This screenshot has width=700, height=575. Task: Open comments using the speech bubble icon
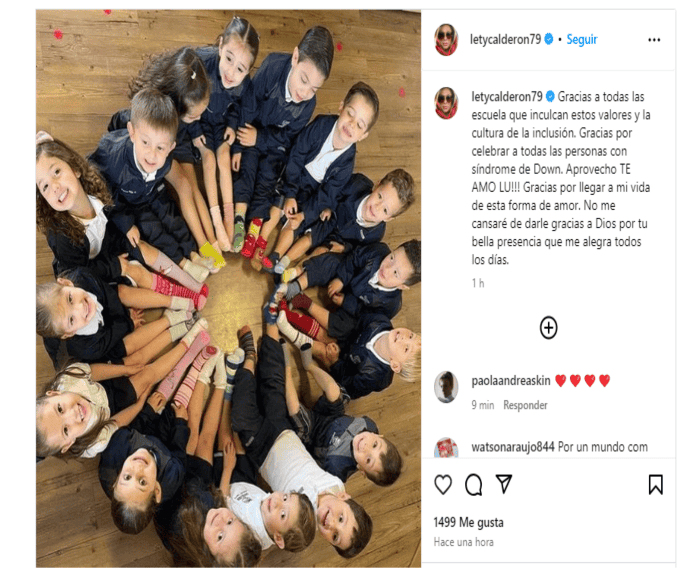pos(473,485)
